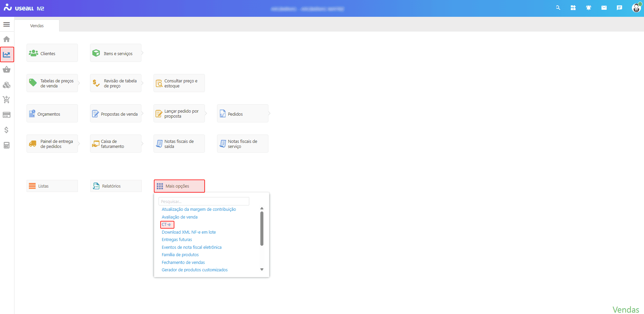The width and height of the screenshot is (644, 314).
Task: Switch to the Vendas tab
Action: click(37, 26)
